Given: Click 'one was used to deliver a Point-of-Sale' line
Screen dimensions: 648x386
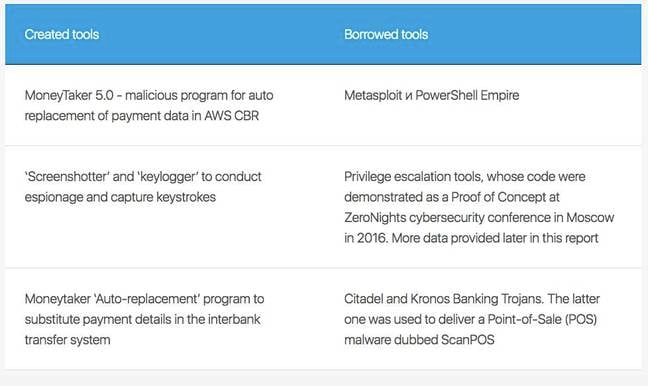Looking at the screenshot, I should [x=470, y=319].
